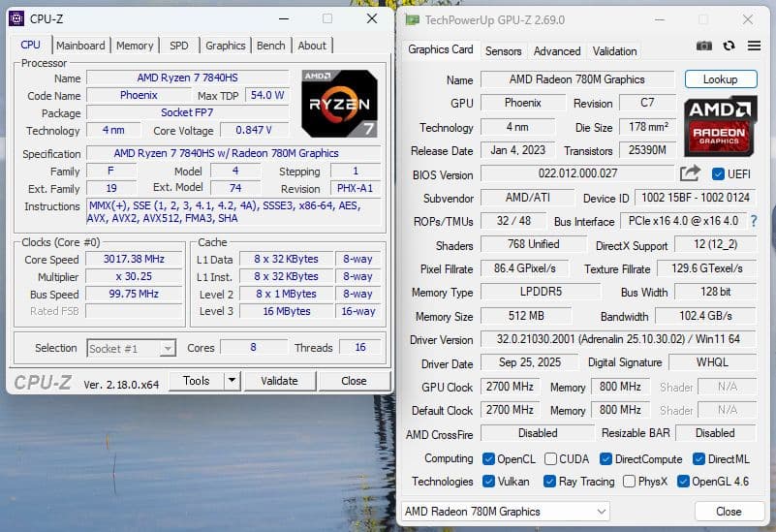
Task: Click the GPU-Z refresh icon
Action: click(729, 46)
